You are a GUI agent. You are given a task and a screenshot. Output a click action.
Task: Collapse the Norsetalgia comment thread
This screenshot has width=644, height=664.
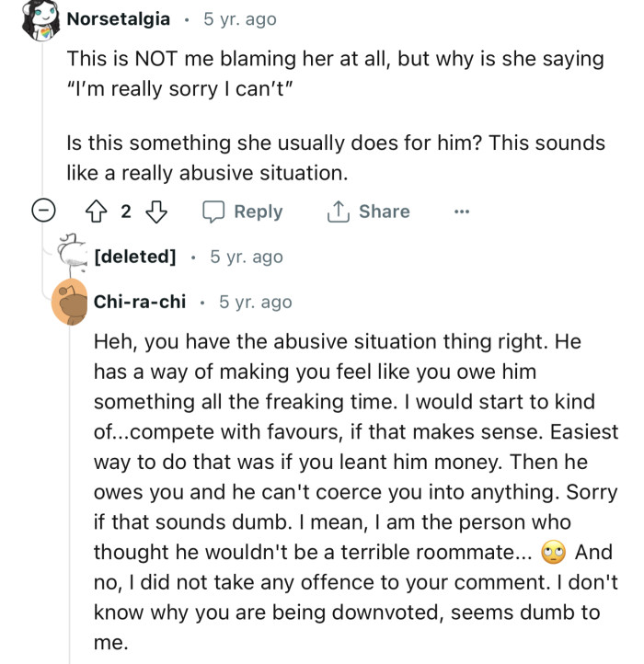pos(42,212)
